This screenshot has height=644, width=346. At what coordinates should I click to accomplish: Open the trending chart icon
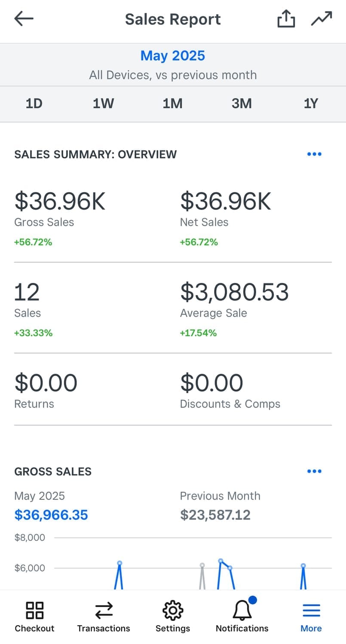(x=322, y=19)
